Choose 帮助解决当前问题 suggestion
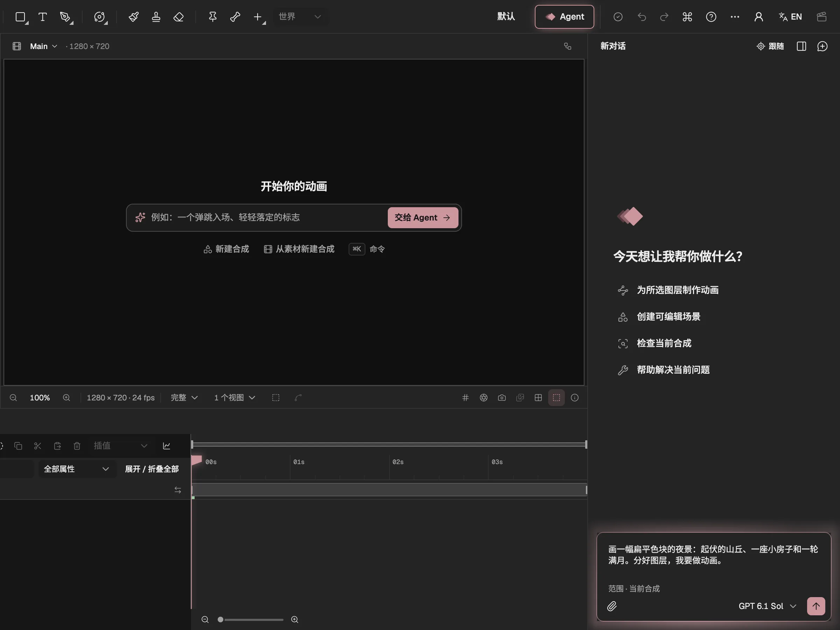The width and height of the screenshot is (840, 630). 664,370
